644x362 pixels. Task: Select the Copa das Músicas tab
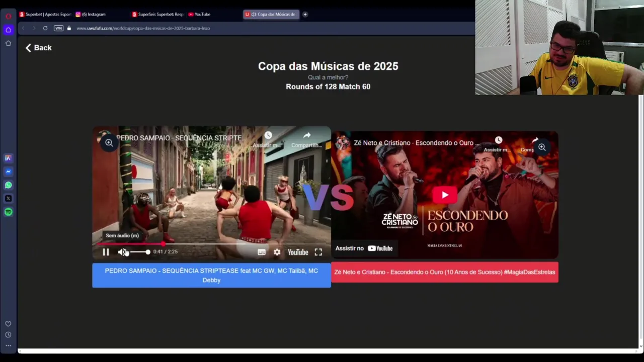[x=271, y=14]
